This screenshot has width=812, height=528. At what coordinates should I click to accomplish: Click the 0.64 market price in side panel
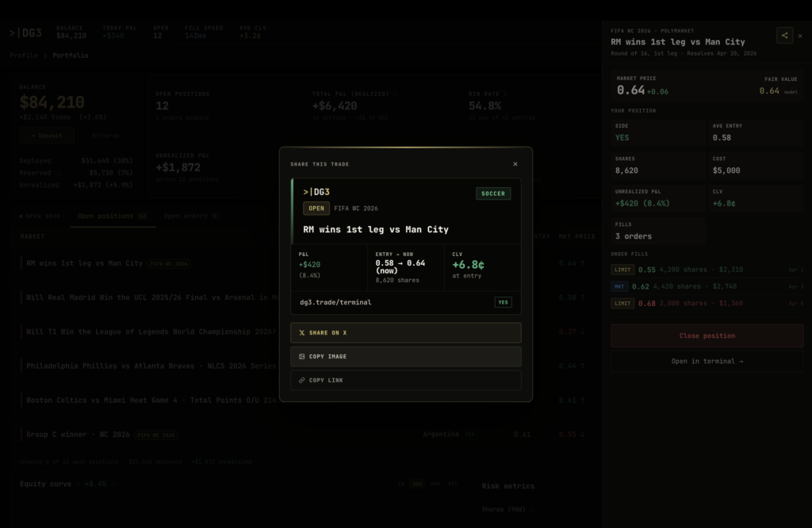coord(630,90)
